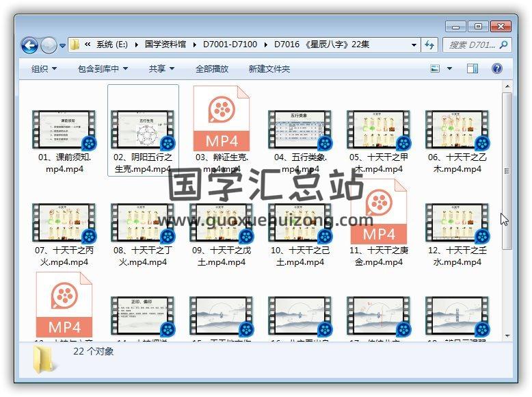Toggle the preview pane button
This screenshot has width=532, height=397.
click(473, 68)
